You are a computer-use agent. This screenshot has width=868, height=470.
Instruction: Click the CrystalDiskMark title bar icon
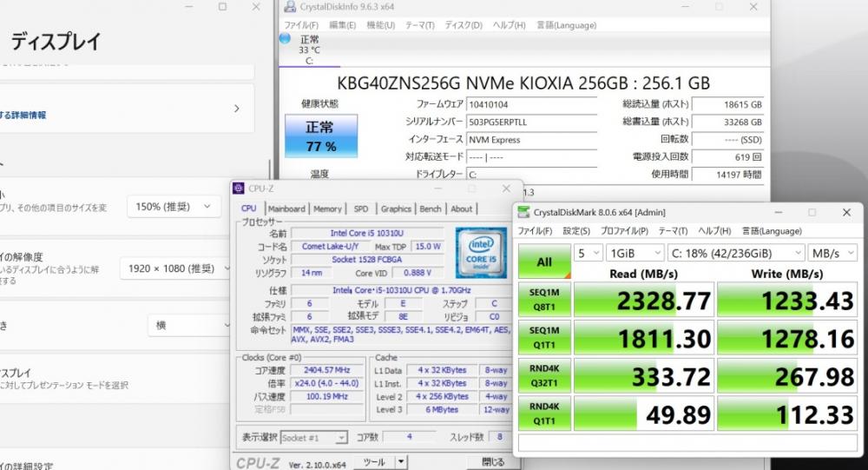(x=523, y=212)
